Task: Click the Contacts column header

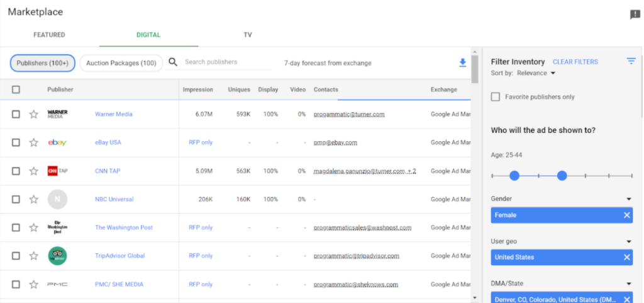Action: pyautogui.click(x=326, y=89)
